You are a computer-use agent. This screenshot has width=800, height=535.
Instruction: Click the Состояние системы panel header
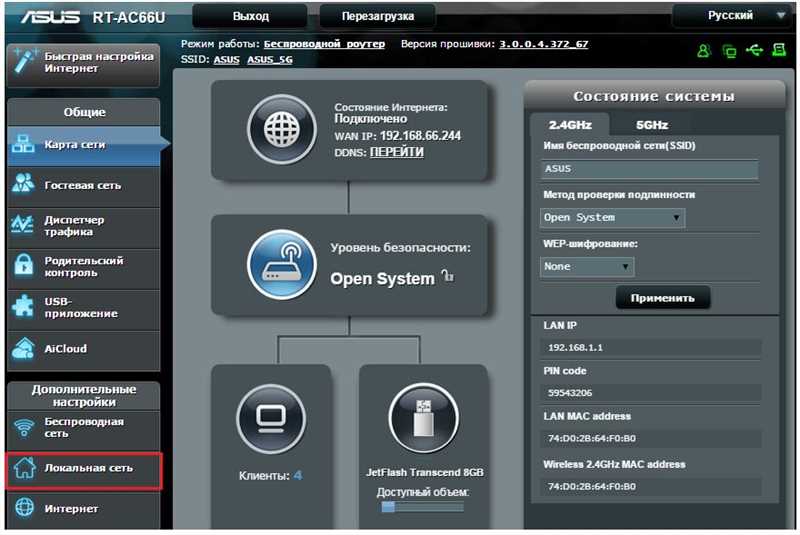[654, 96]
